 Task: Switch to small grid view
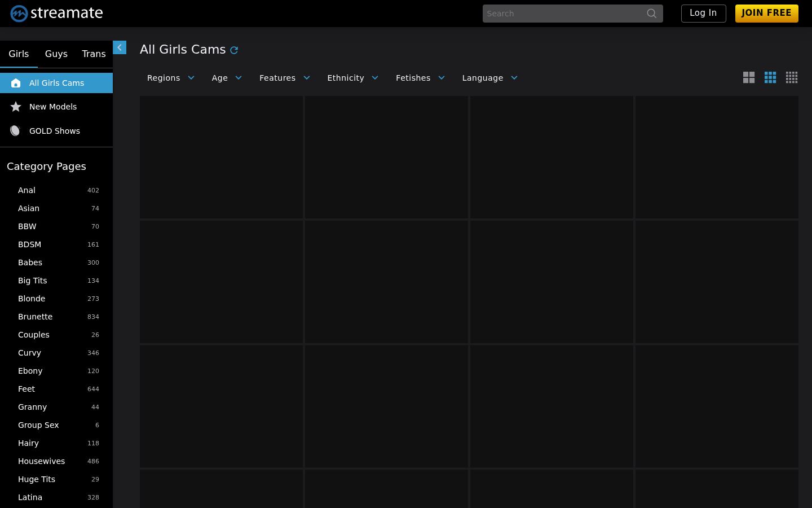(792, 78)
